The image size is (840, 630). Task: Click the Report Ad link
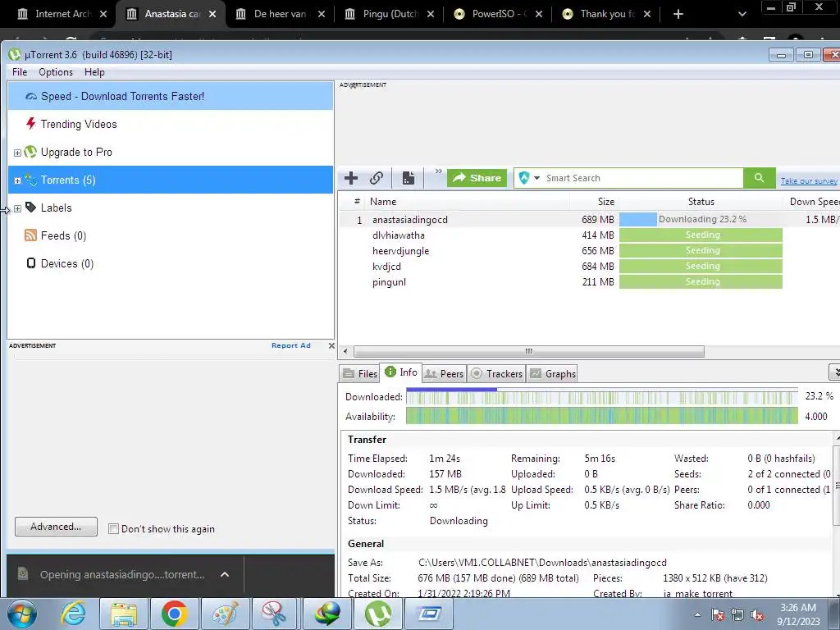291,345
